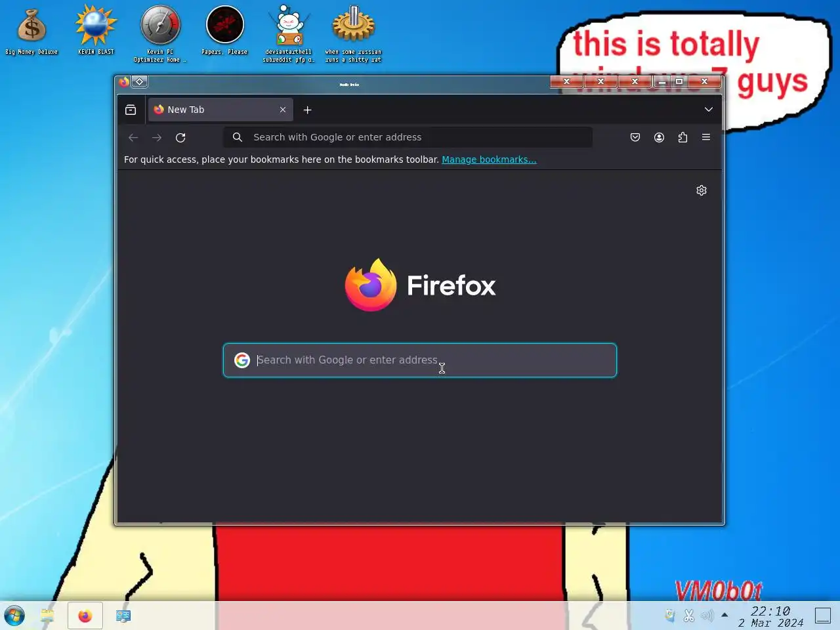840x630 pixels.
Task: Open the Big Money Deluxe desktop shortcut
Action: point(31,32)
